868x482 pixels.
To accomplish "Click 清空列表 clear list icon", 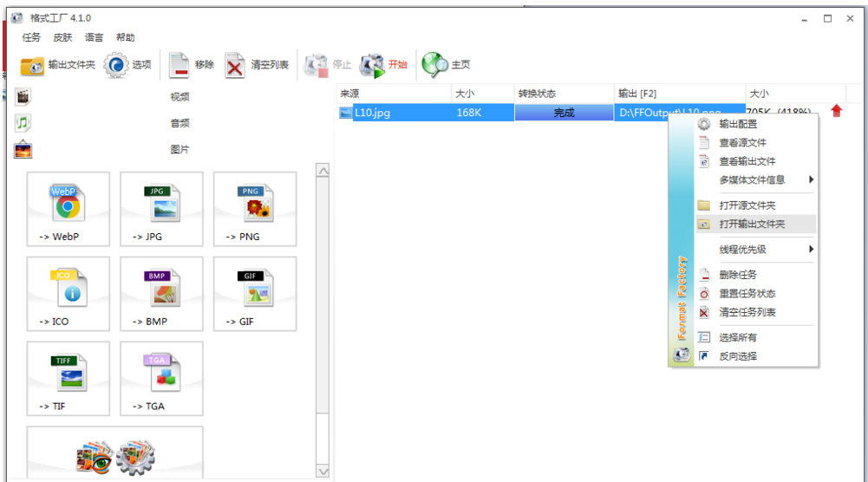I will [x=235, y=65].
